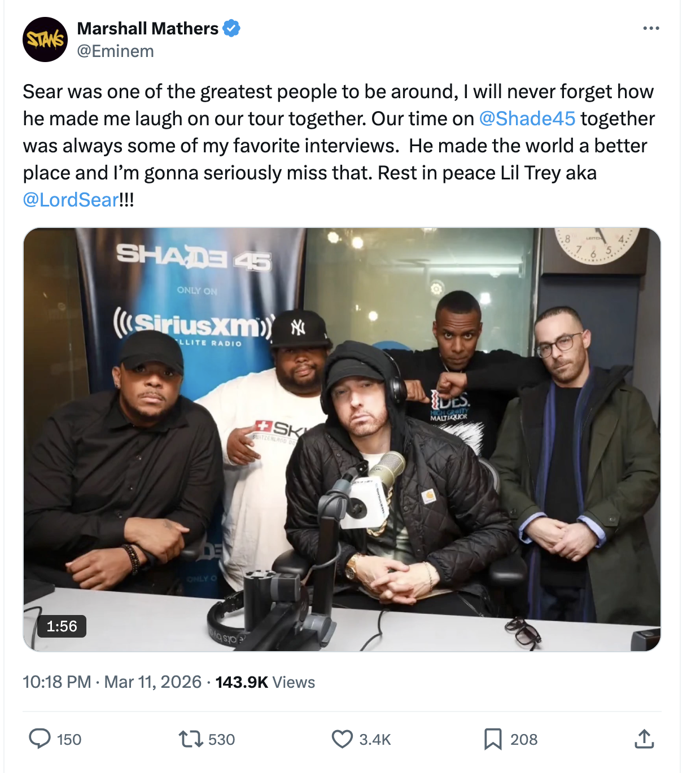
Task: Like the post with heart icon
Action: pos(342,739)
